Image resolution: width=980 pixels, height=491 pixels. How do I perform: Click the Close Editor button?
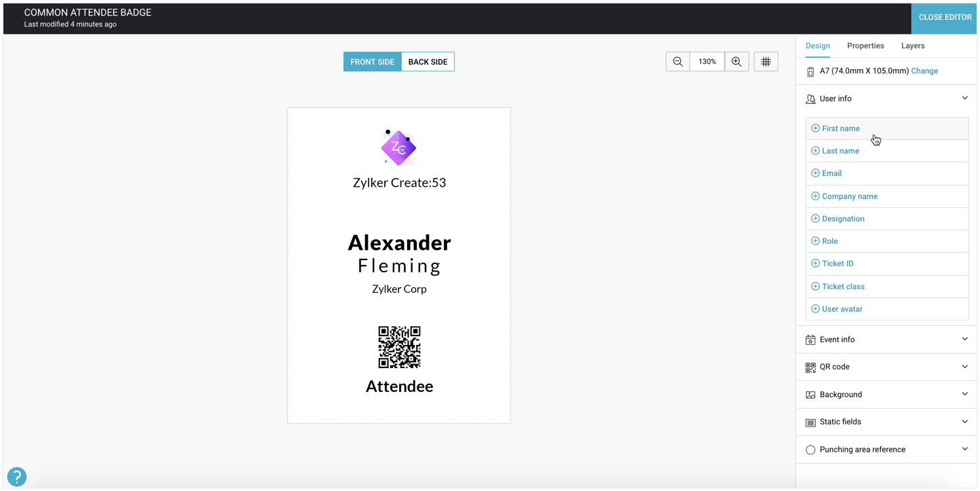coord(945,17)
